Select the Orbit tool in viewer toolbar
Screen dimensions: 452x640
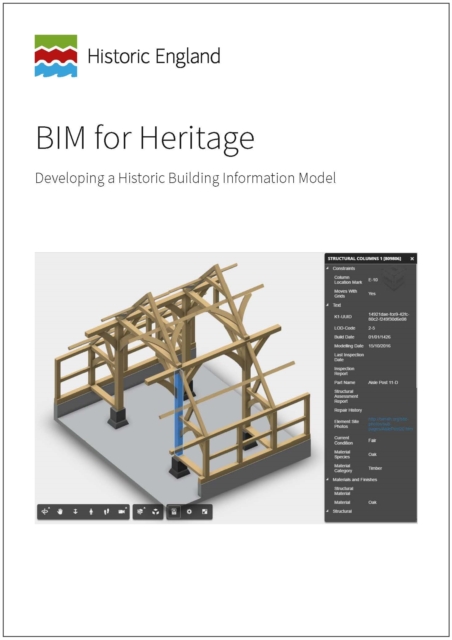45,511
